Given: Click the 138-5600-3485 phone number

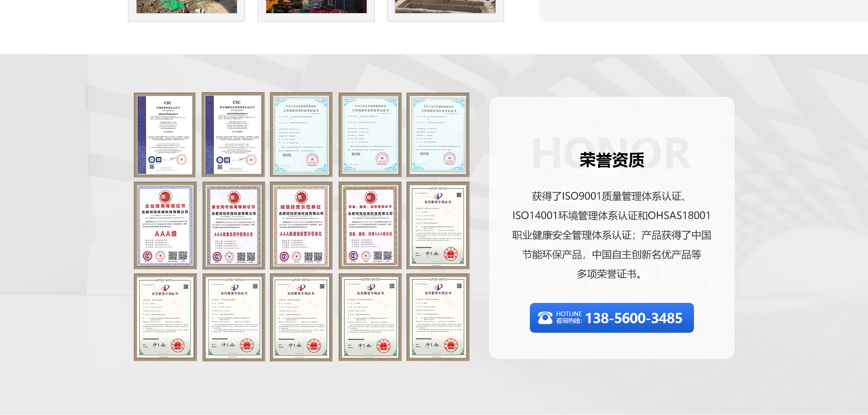Looking at the screenshot, I should click(633, 318).
